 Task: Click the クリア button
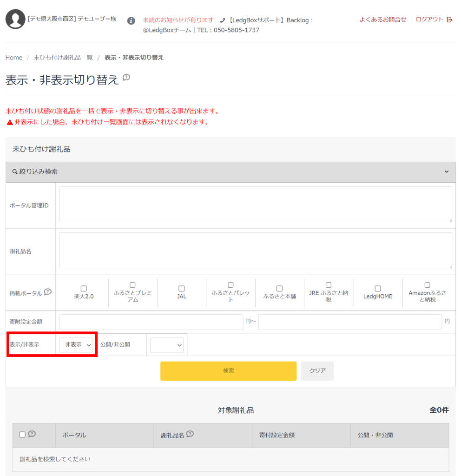[x=317, y=371]
